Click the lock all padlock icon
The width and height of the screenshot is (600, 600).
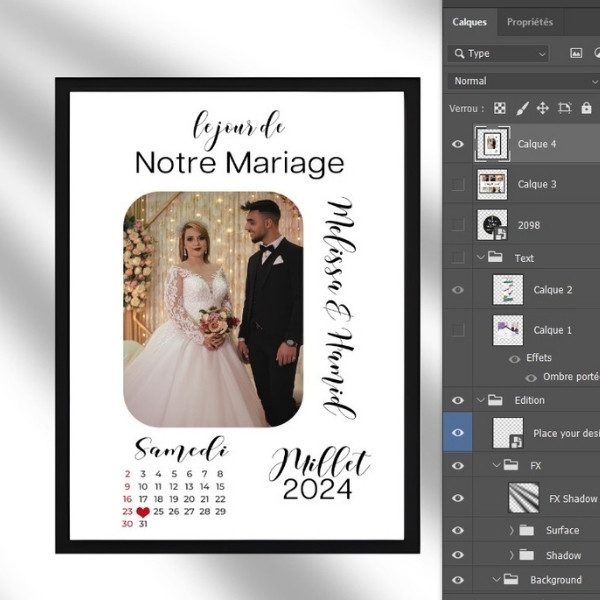click(585, 108)
